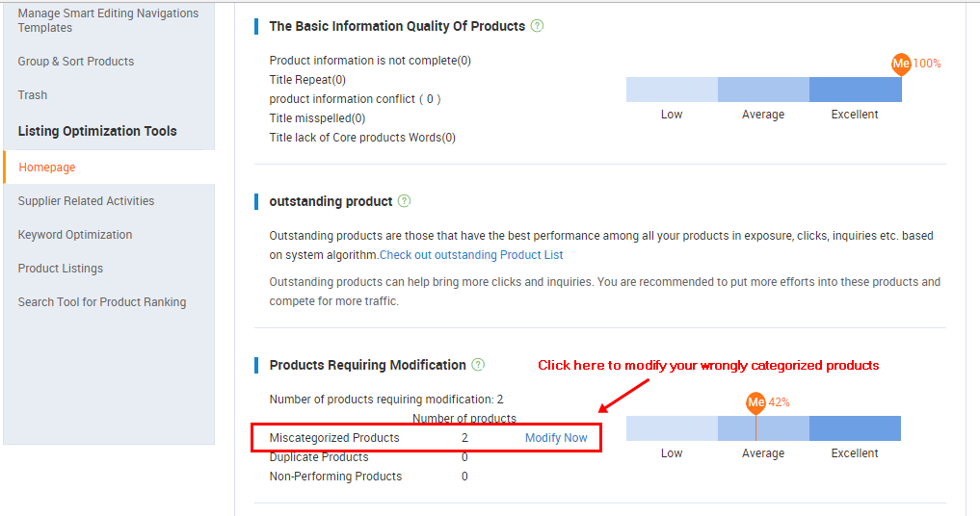Image resolution: width=980 pixels, height=516 pixels.
Task: Click the product information conflict count link
Action: 430,99
